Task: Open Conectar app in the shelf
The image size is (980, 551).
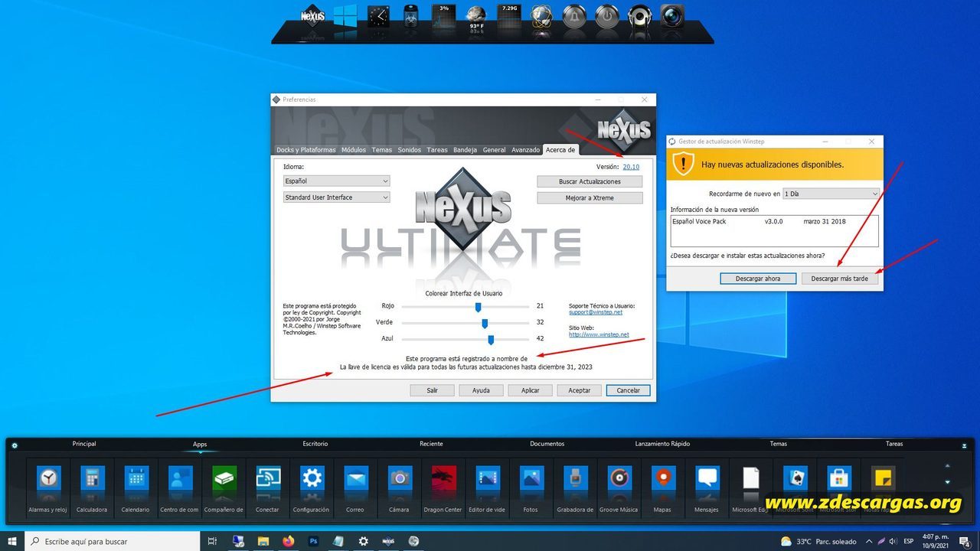Action: tap(267, 487)
